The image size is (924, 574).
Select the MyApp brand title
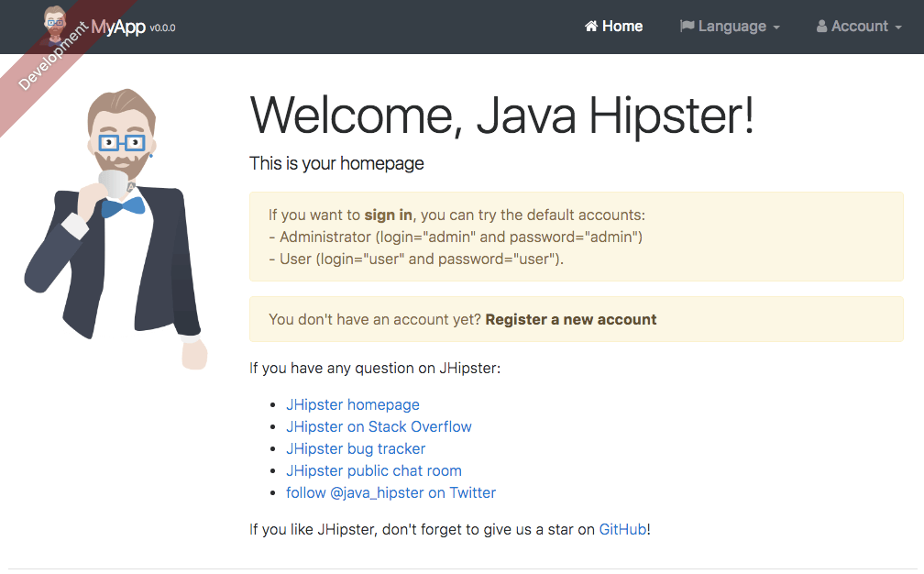click(121, 27)
